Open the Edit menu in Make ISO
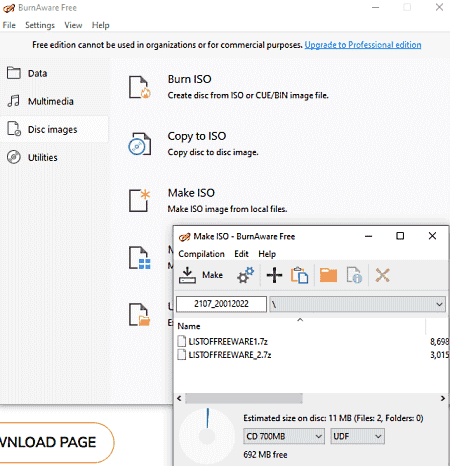 coord(241,254)
